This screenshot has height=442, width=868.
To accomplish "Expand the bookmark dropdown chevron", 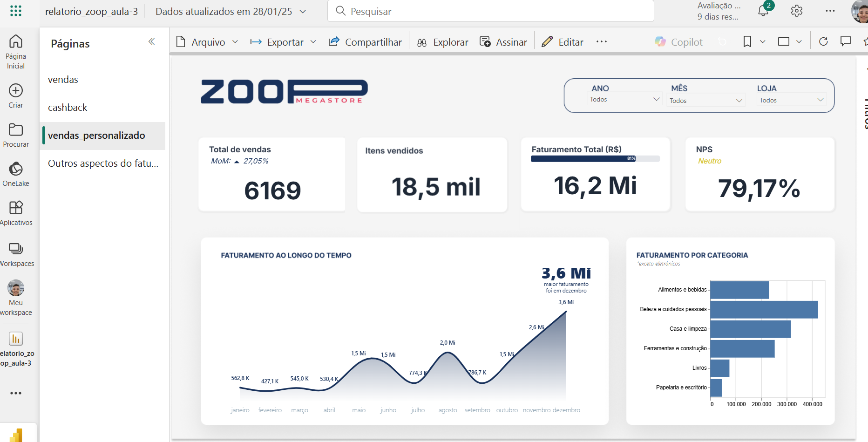I will (x=763, y=42).
